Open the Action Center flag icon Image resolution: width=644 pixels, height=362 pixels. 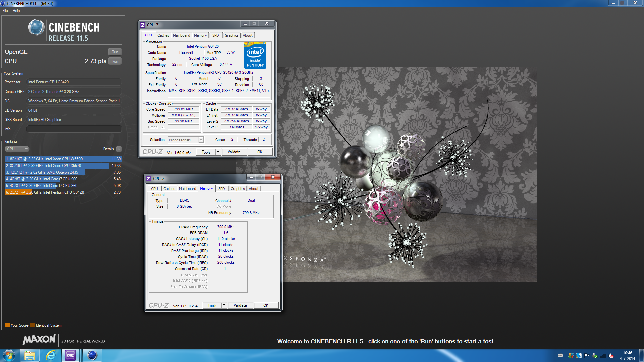(587, 356)
